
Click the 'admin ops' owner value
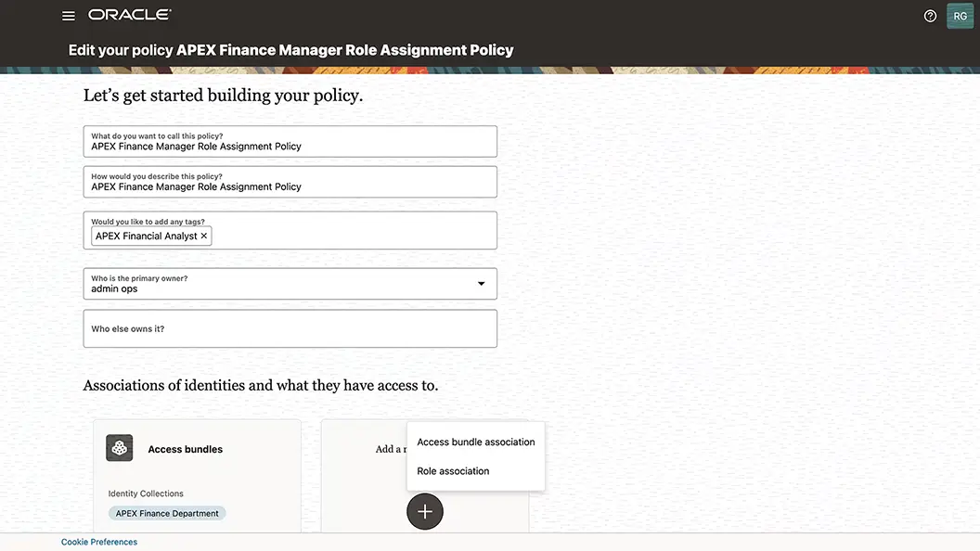click(114, 288)
